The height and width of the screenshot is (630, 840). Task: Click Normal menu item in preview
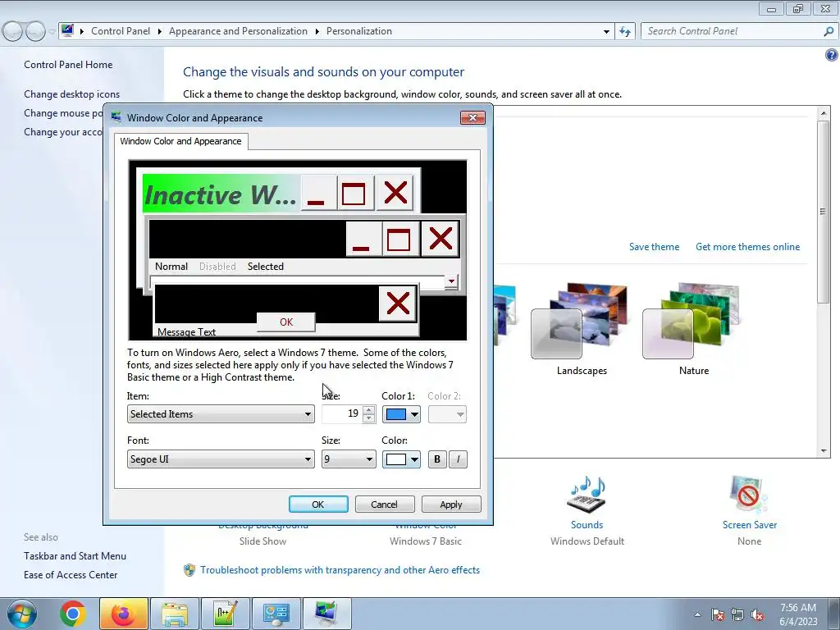click(x=171, y=267)
